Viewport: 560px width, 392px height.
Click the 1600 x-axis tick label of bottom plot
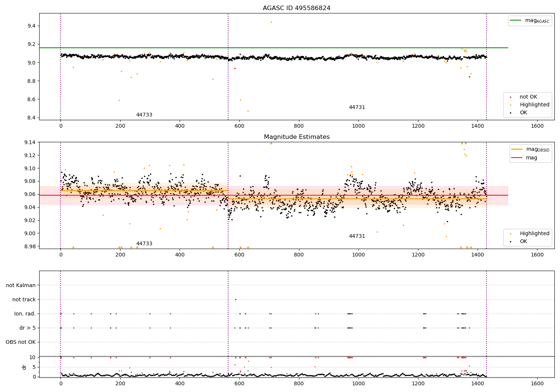point(537,384)
